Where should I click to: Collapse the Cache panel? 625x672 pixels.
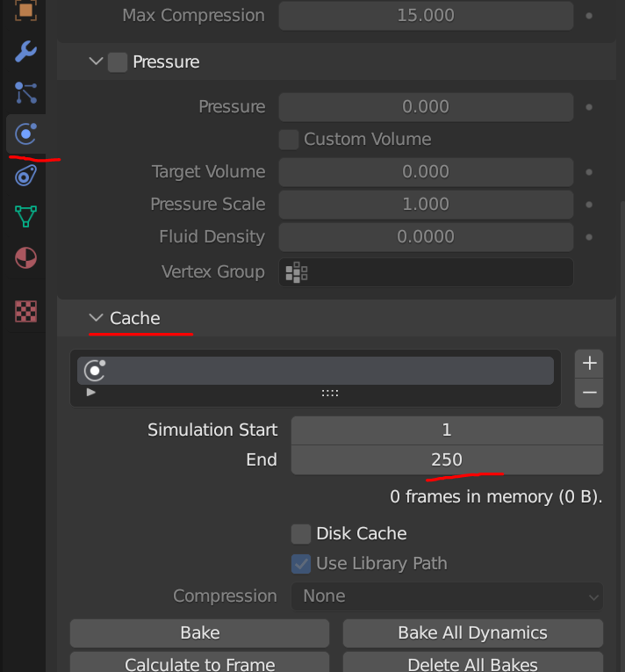coord(96,318)
